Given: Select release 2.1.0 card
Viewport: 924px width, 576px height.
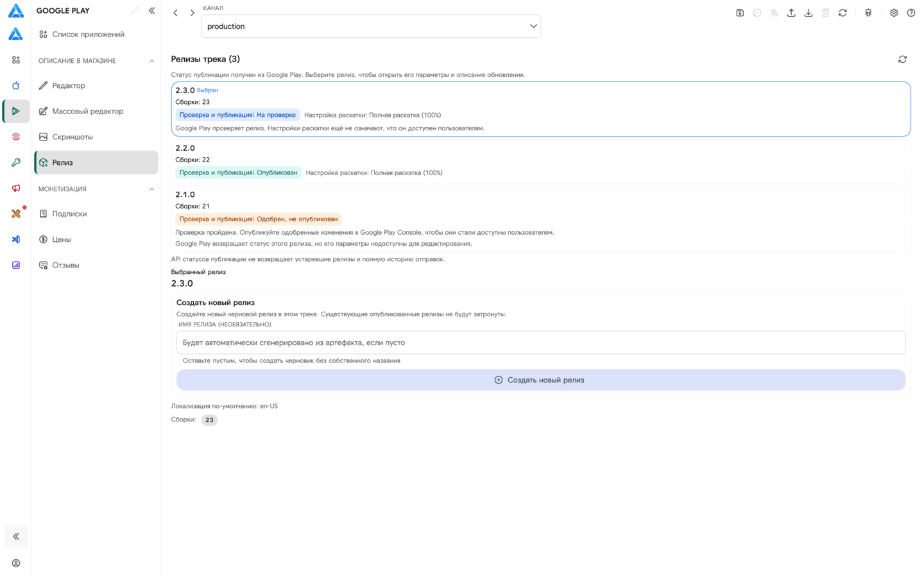Looking at the screenshot, I should (x=541, y=219).
